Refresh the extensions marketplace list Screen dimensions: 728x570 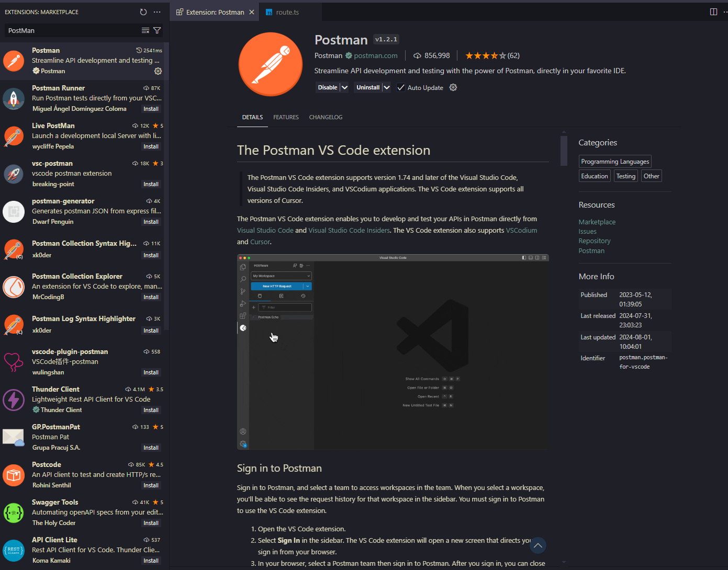click(143, 12)
